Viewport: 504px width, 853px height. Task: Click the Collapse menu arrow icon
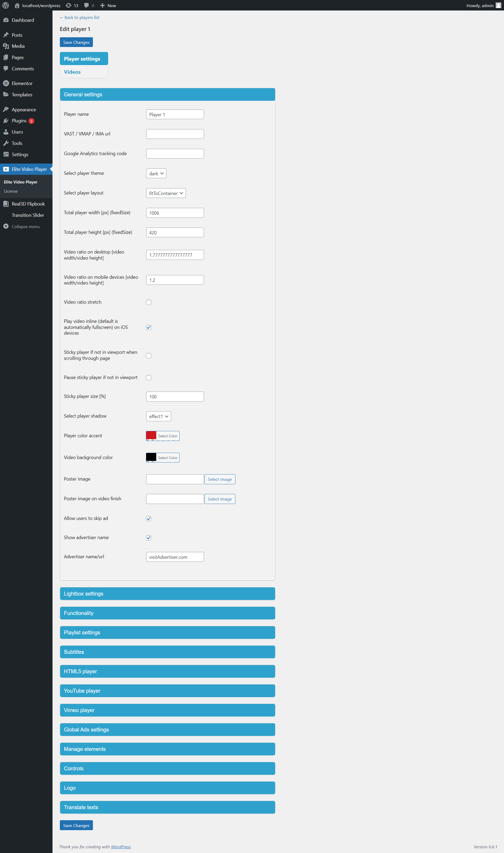6,226
